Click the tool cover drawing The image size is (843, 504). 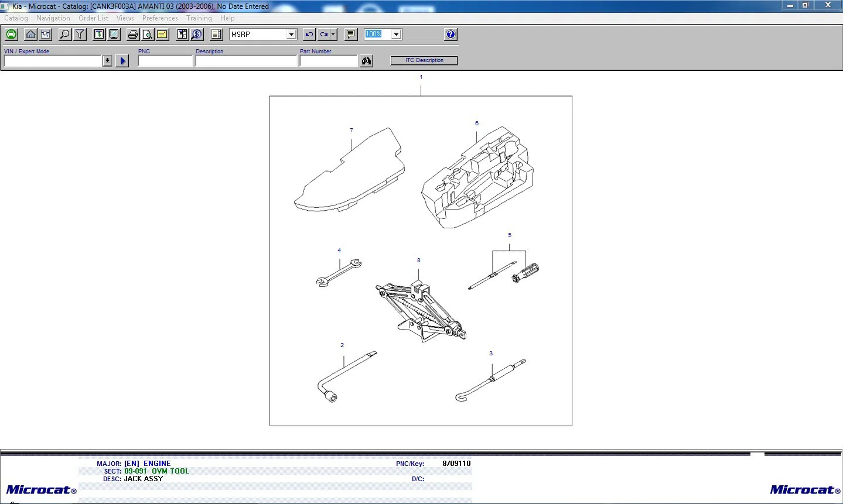(x=349, y=170)
